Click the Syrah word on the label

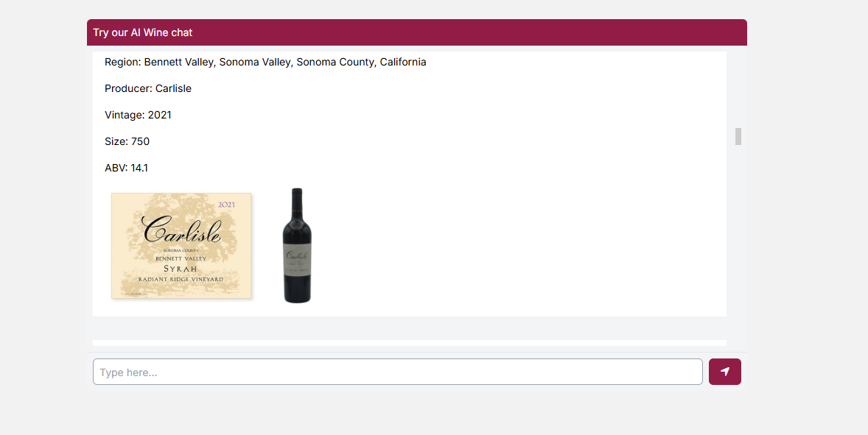tap(181, 269)
